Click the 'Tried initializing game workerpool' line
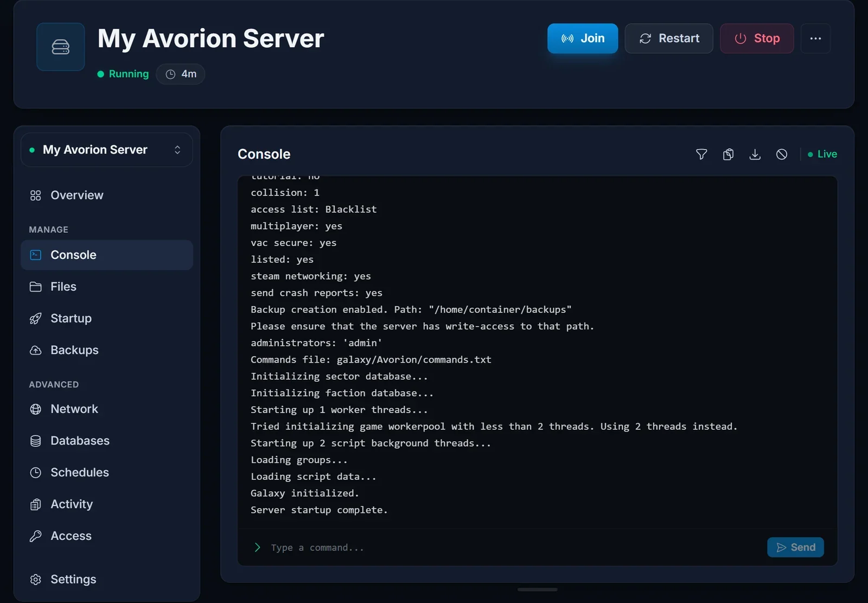This screenshot has width=868, height=603. pyautogui.click(x=494, y=427)
